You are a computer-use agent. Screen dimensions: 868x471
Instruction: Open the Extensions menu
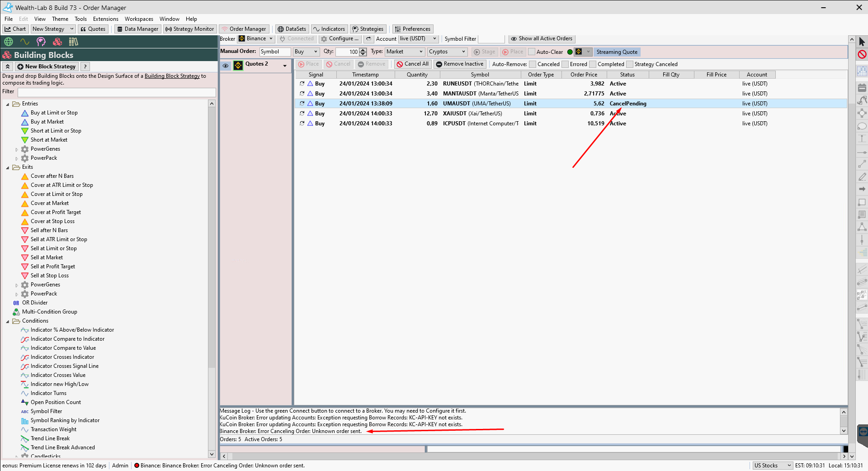(x=105, y=19)
